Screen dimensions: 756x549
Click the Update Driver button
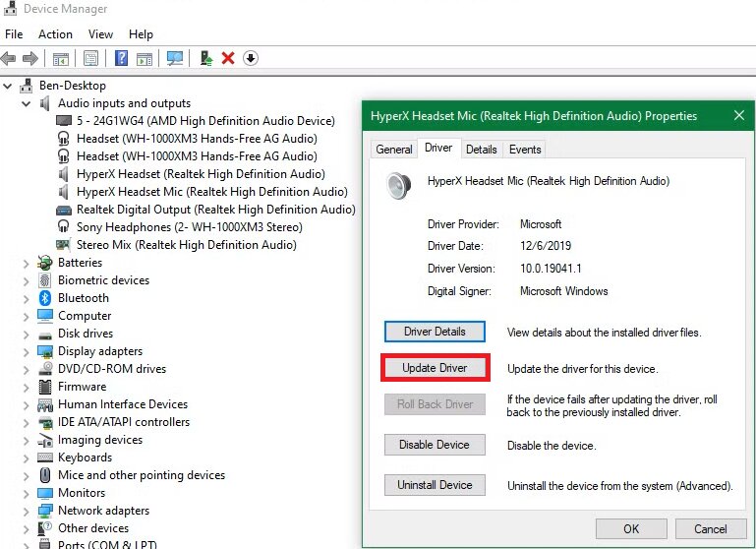435,368
